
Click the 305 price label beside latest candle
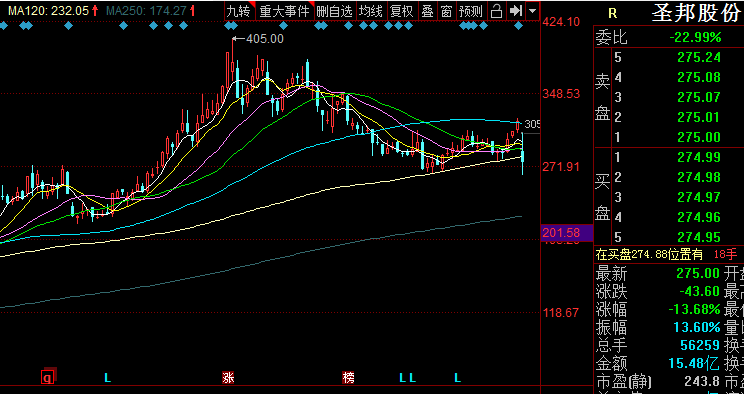532,124
